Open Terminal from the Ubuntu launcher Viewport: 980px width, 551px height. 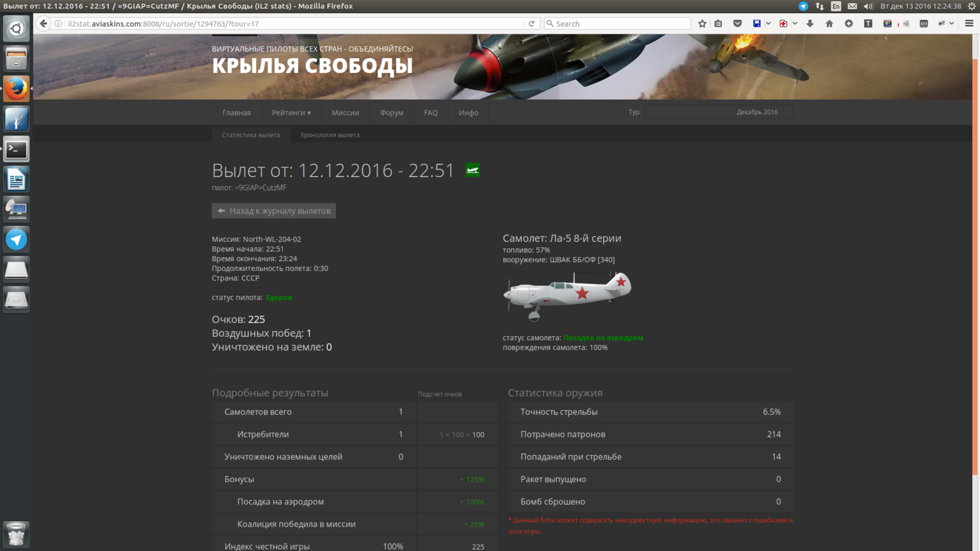(x=16, y=150)
